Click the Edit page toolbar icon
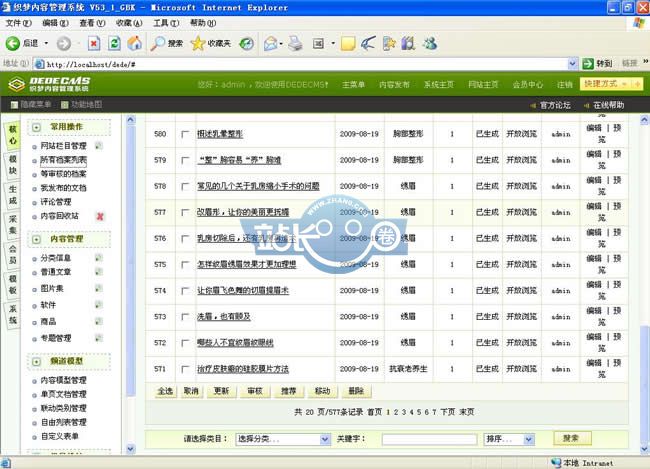The image size is (650, 469). coord(318,43)
